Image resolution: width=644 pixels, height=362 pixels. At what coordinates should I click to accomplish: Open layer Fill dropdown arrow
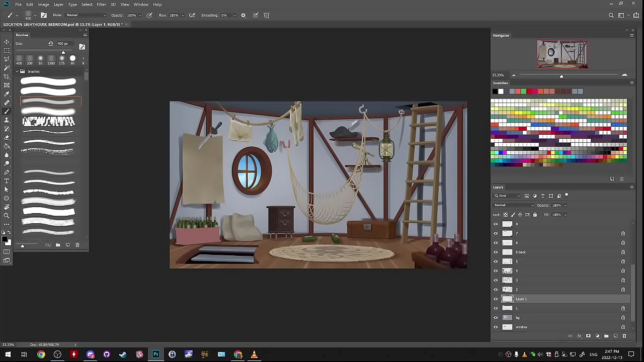coord(565,215)
